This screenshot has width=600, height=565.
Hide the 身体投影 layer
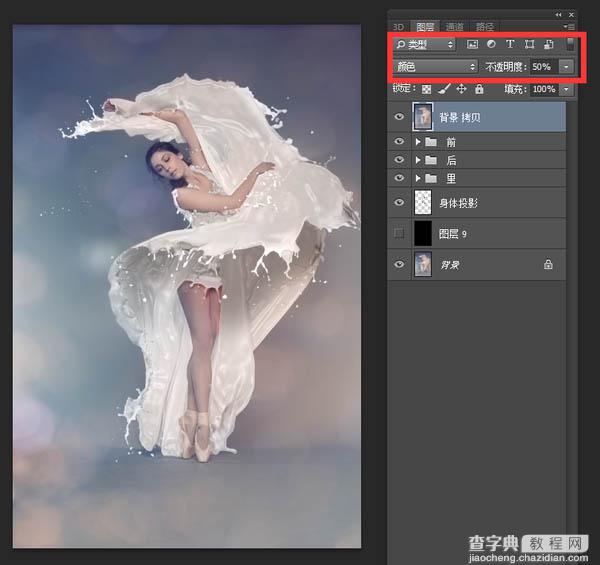tap(399, 202)
